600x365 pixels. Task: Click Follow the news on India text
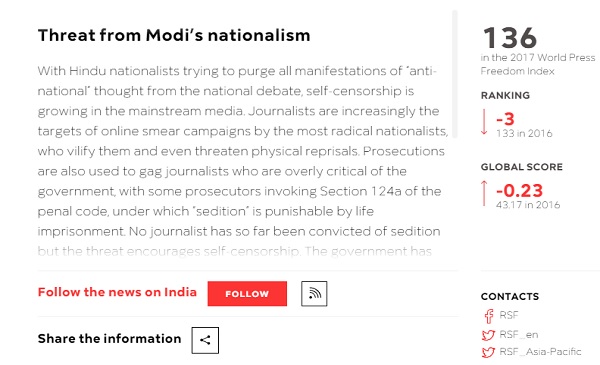(117, 292)
